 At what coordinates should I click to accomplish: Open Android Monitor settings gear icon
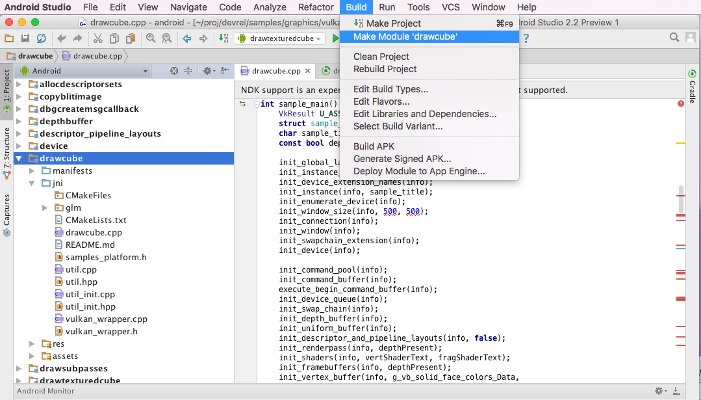(660, 391)
